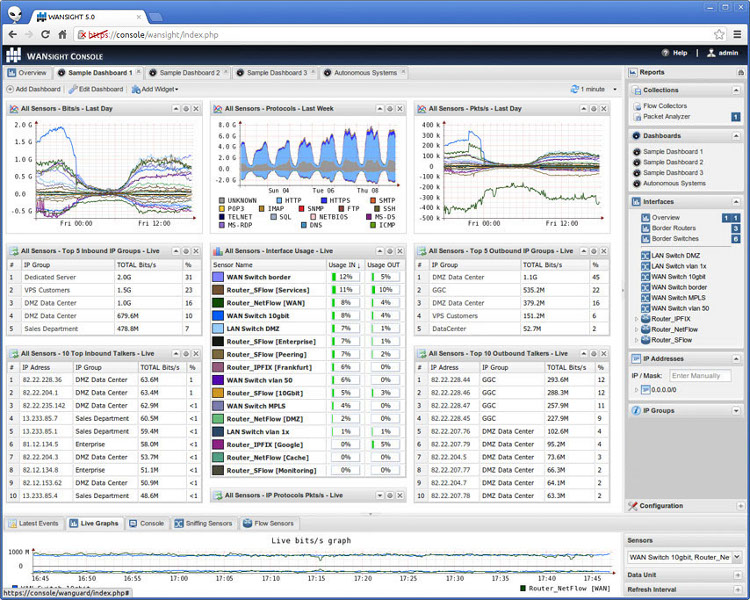Screen dimensions: 750x600
Task: Collapse the Collections panel
Action: pyautogui.click(x=736, y=90)
